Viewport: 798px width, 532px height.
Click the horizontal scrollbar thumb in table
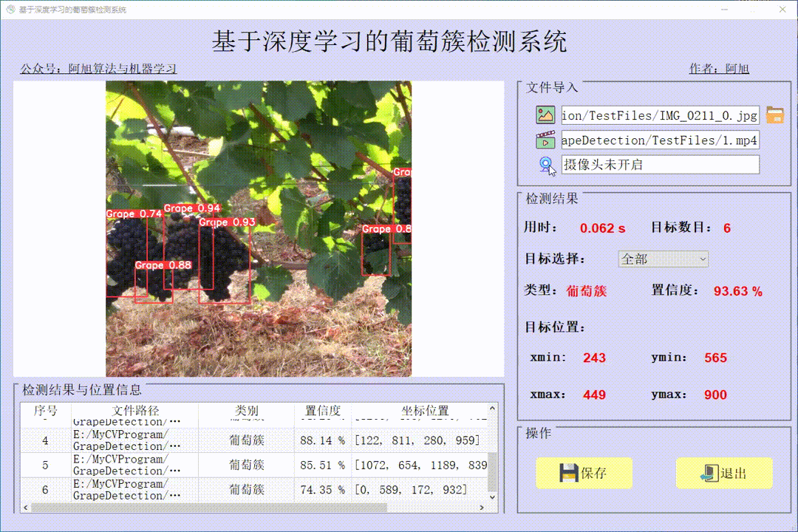(208, 508)
